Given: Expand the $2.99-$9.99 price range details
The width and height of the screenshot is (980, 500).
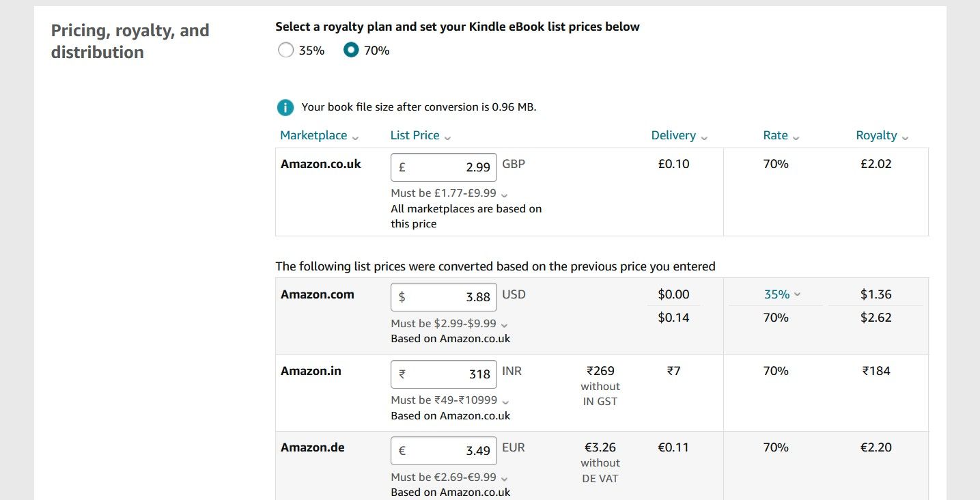Looking at the screenshot, I should coord(504,324).
